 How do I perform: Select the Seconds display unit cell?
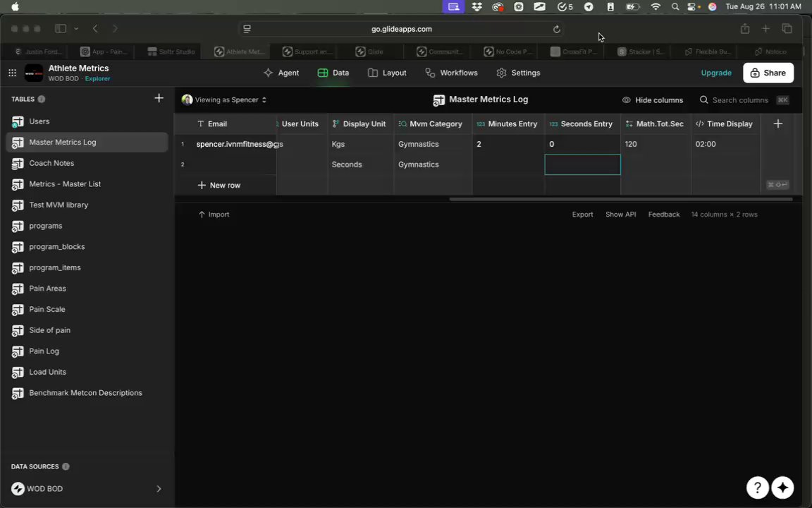(360, 164)
